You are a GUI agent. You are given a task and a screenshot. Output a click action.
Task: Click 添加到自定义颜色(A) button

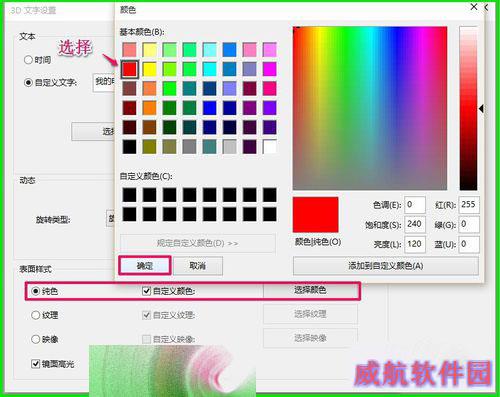pyautogui.click(x=386, y=266)
